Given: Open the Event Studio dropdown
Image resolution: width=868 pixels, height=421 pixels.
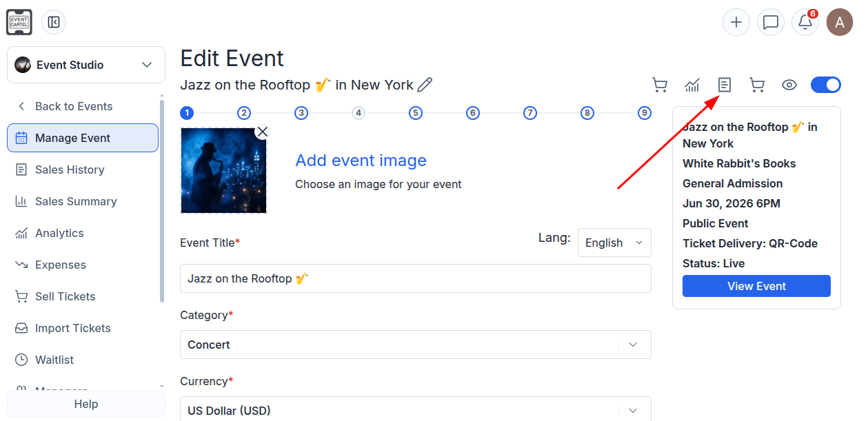Looking at the screenshot, I should click(x=86, y=65).
